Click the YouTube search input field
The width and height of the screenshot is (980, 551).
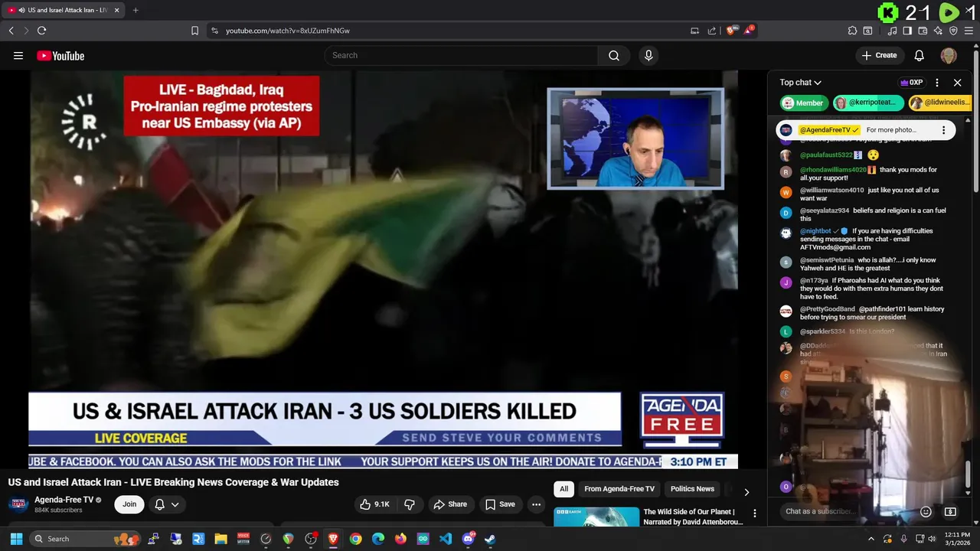461,55
